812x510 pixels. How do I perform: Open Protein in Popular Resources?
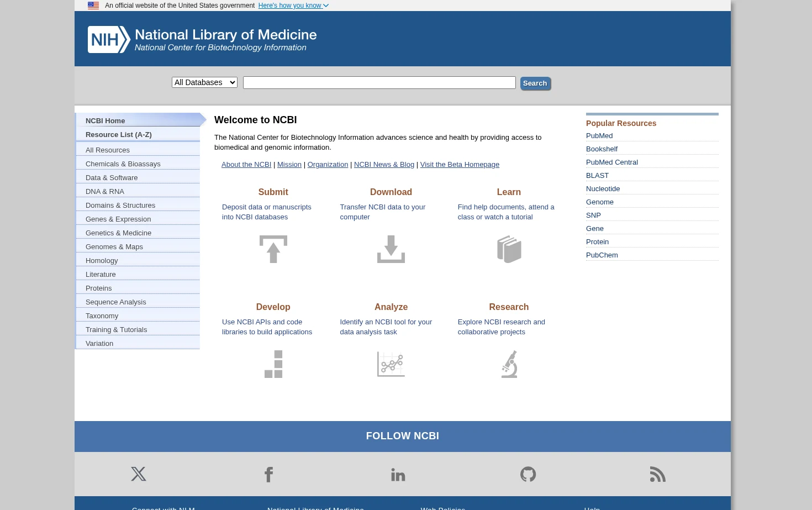point(598,242)
